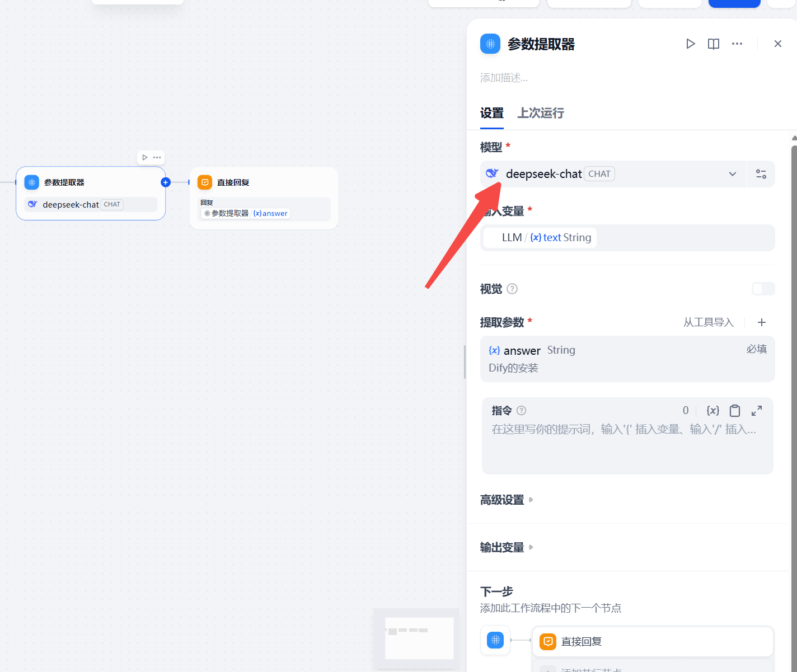Viewport: 797px width, 672px height.
Task: Click the deepseek-chat label in canvas node
Action: [x=71, y=205]
